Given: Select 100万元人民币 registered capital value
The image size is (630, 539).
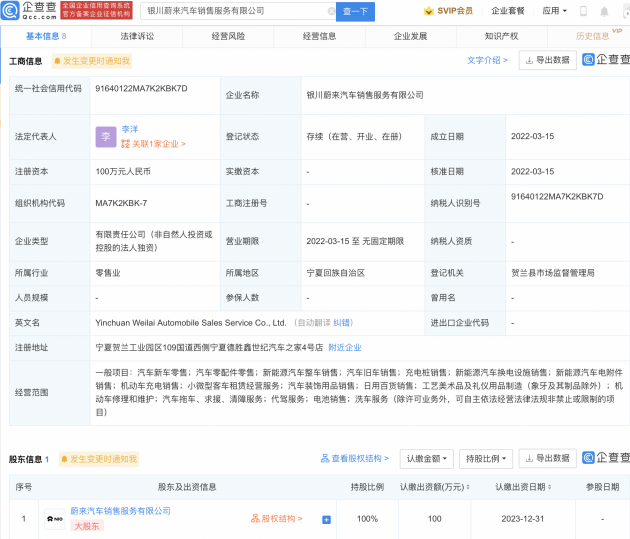Looking at the screenshot, I should click(x=123, y=172).
